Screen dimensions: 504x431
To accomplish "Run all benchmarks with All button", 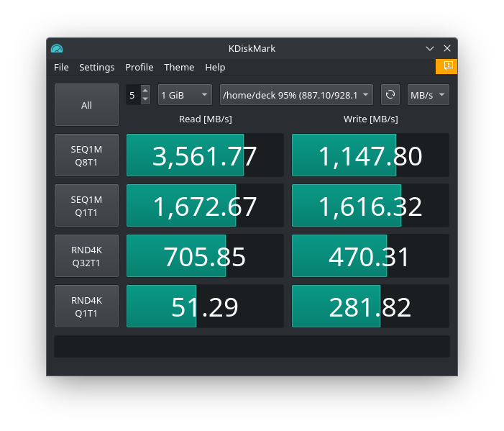I will (x=86, y=105).
